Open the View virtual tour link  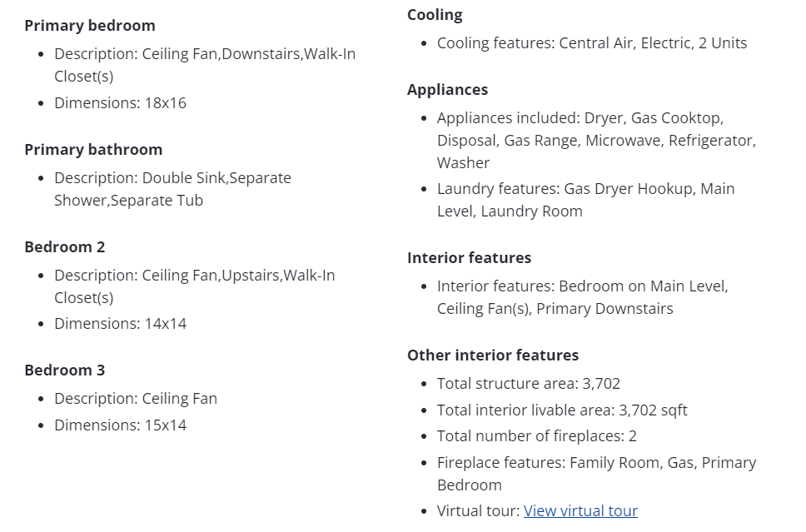pos(580,511)
